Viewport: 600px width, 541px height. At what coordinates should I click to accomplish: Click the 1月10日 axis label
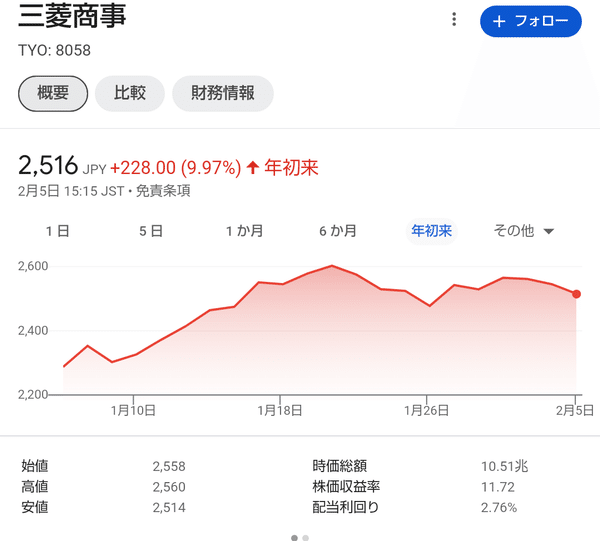(x=133, y=411)
